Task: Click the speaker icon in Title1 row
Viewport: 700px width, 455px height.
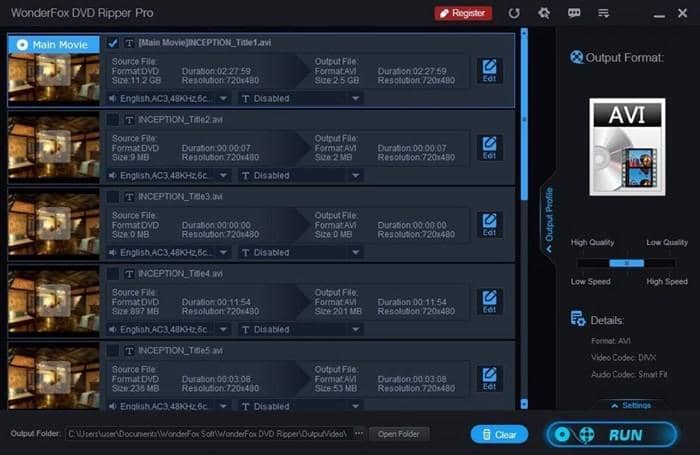Action: click(112, 98)
